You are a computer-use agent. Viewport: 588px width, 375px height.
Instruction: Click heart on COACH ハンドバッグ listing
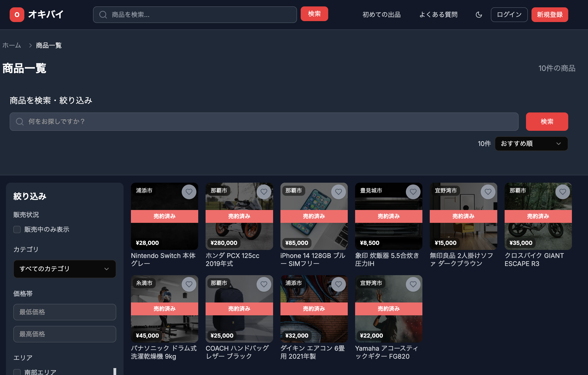263,284
